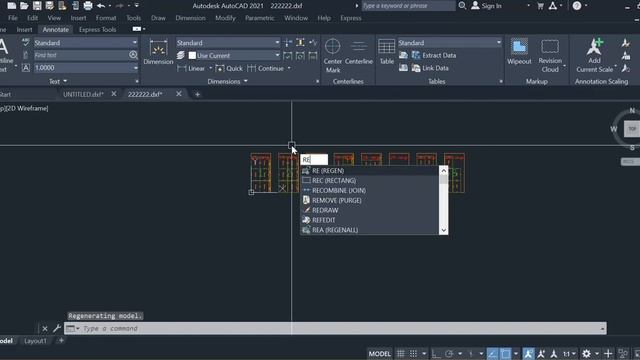Choose RE (REGEN) from command suggestions
640x360 pixels.
[x=369, y=171]
